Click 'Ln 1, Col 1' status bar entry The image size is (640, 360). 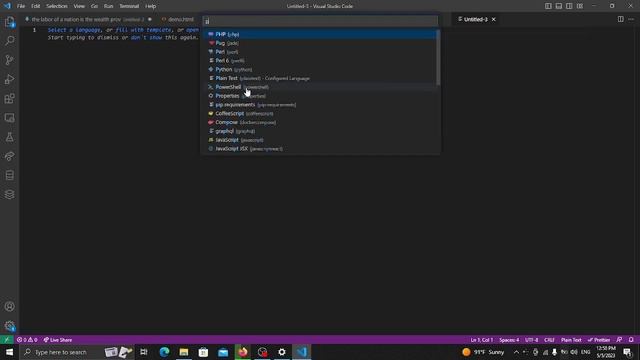pyautogui.click(x=482, y=340)
